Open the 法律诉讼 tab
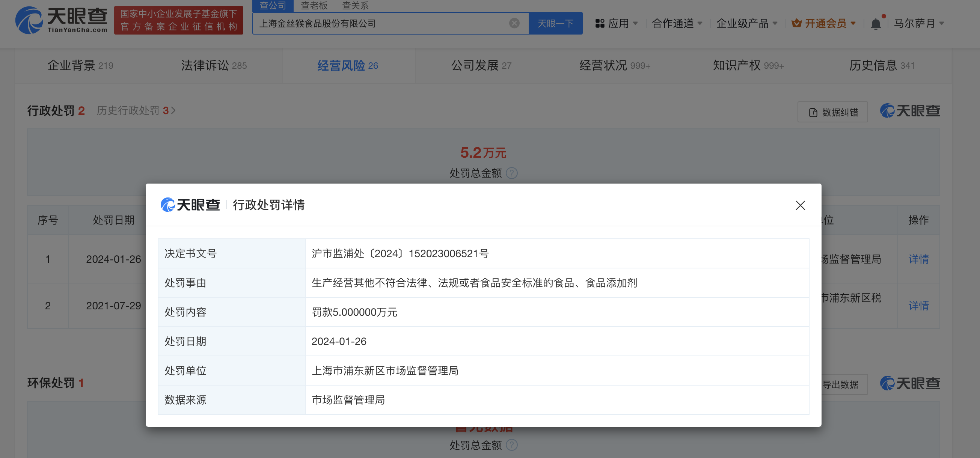980x458 pixels. coord(214,65)
